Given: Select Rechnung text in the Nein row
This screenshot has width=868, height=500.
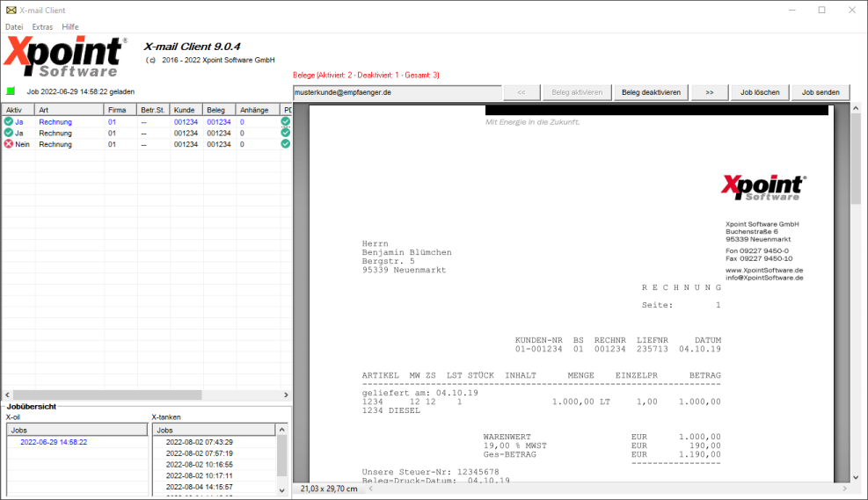Looking at the screenshot, I should (55, 144).
